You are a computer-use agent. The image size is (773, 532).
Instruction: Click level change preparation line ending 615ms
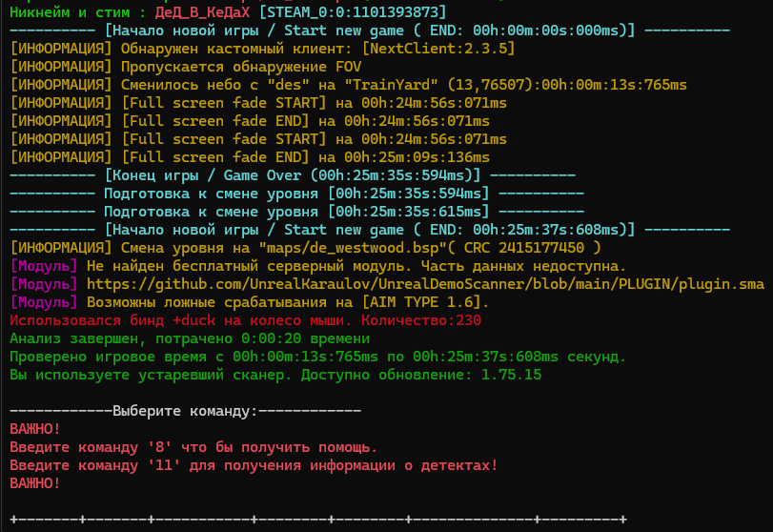[x=295, y=212]
